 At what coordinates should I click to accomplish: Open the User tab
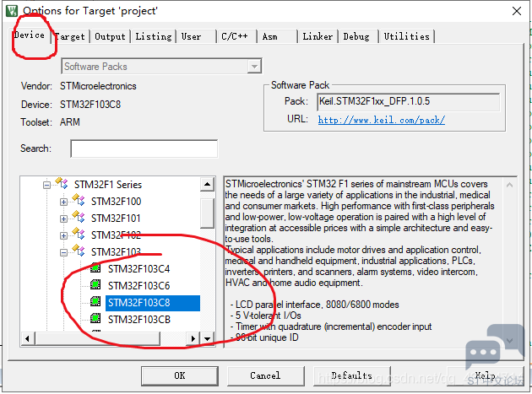(x=196, y=36)
